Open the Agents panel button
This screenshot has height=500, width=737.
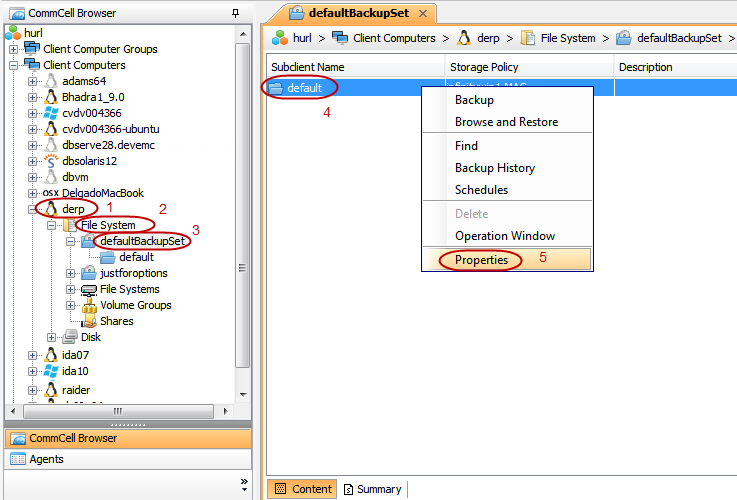pos(46,459)
